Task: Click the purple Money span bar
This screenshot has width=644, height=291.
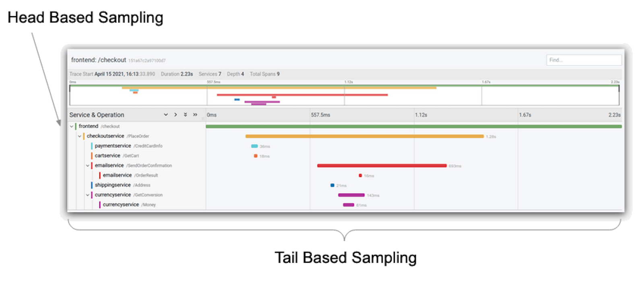Action: 349,205
